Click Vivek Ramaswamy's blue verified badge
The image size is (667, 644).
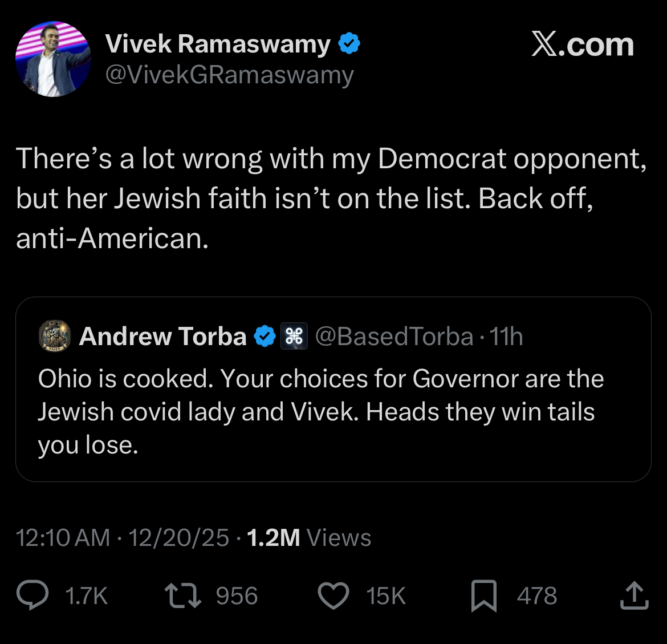(349, 44)
